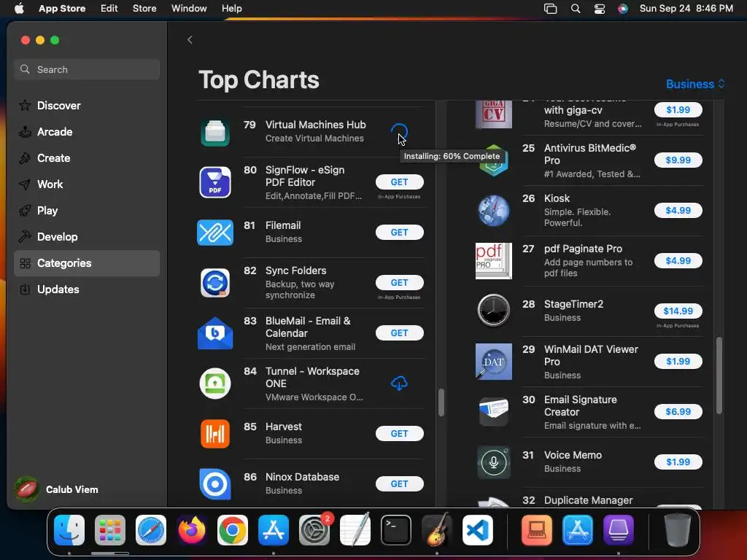This screenshot has width=747, height=560.
Task: Open the Help menu
Action: tap(231, 9)
